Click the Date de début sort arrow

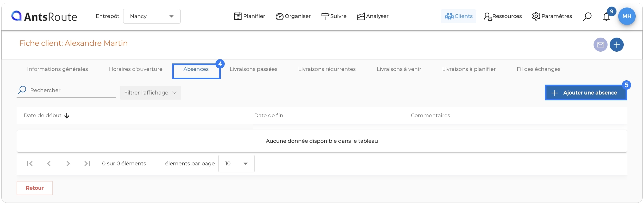coord(67,116)
